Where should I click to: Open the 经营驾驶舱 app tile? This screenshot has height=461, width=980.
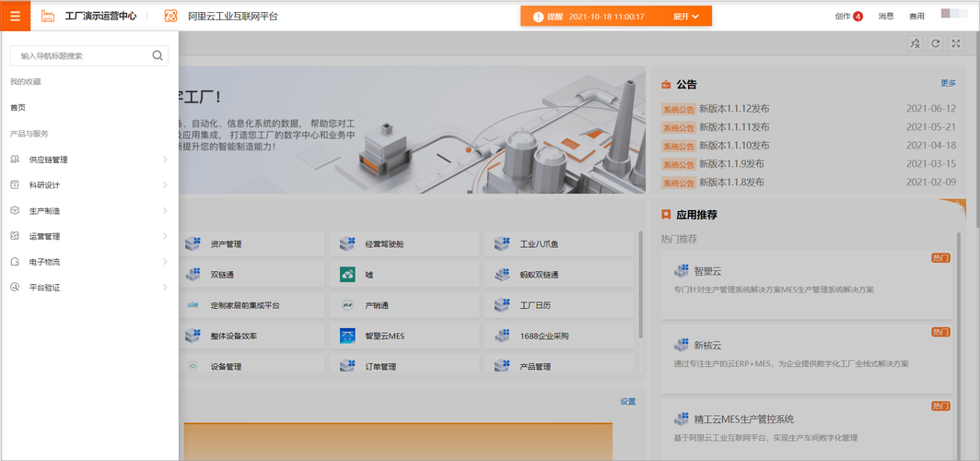click(x=404, y=244)
